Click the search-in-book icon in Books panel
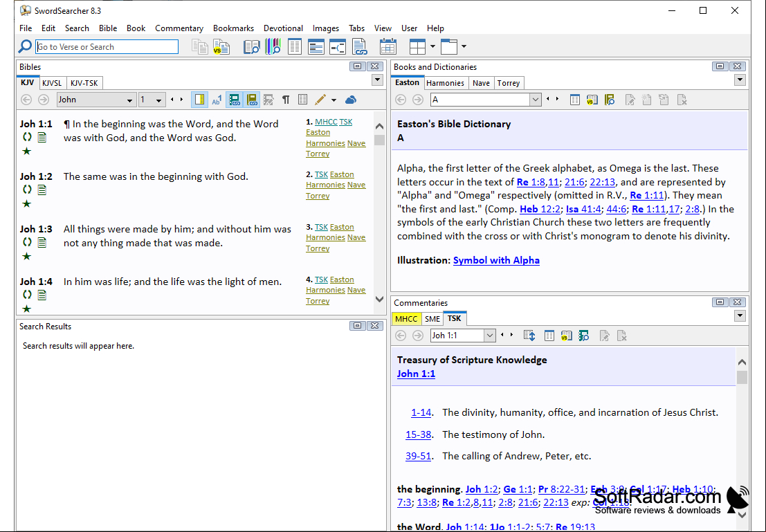The image size is (766, 532). [x=609, y=100]
